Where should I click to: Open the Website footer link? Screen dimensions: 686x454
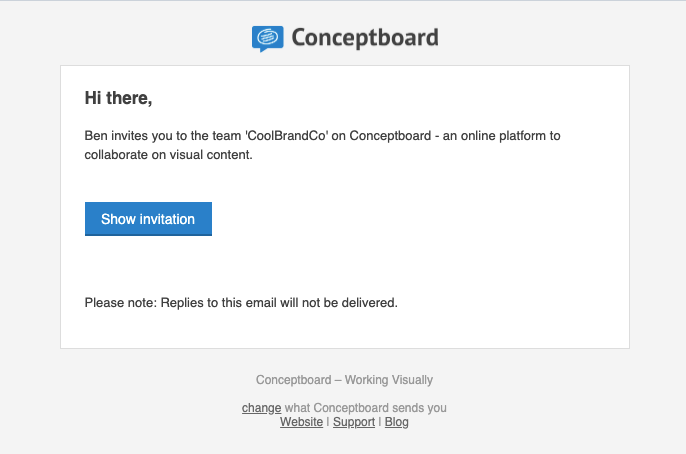(301, 422)
